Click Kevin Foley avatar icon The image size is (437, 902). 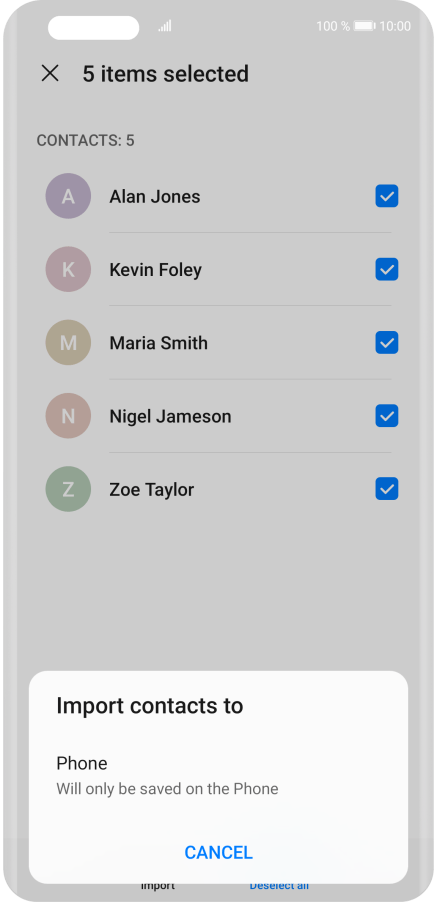pos(68,269)
